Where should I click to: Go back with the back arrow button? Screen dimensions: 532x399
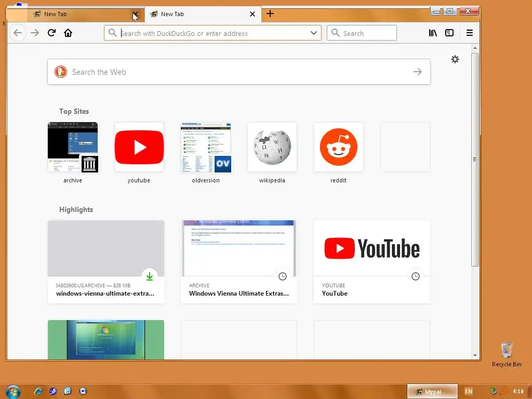18,33
